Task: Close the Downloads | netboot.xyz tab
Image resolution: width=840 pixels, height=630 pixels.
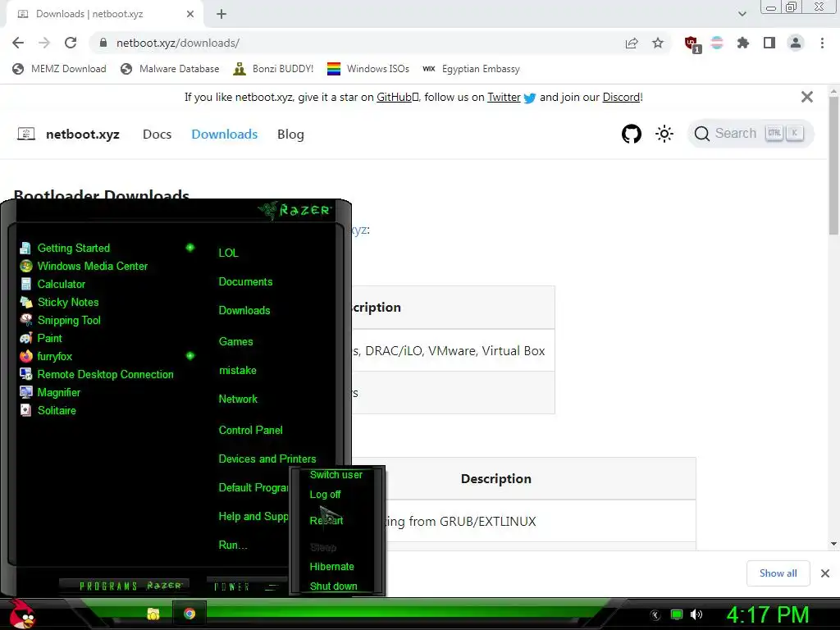Action: [x=190, y=14]
